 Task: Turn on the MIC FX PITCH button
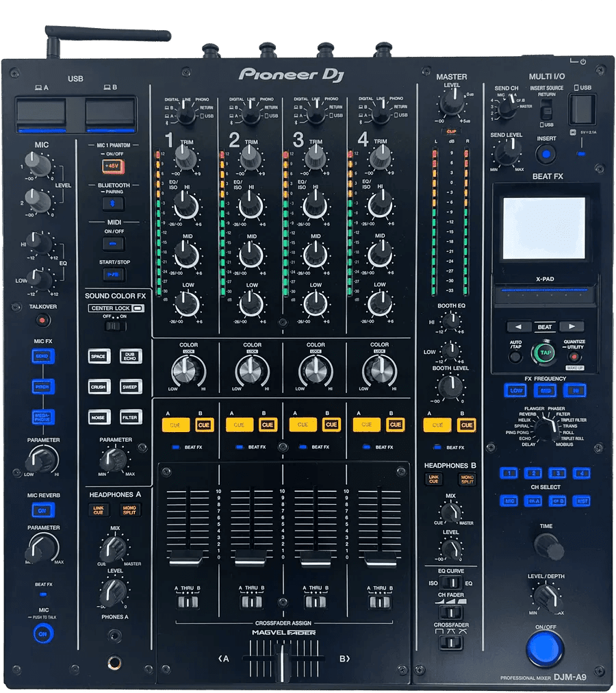tap(43, 387)
